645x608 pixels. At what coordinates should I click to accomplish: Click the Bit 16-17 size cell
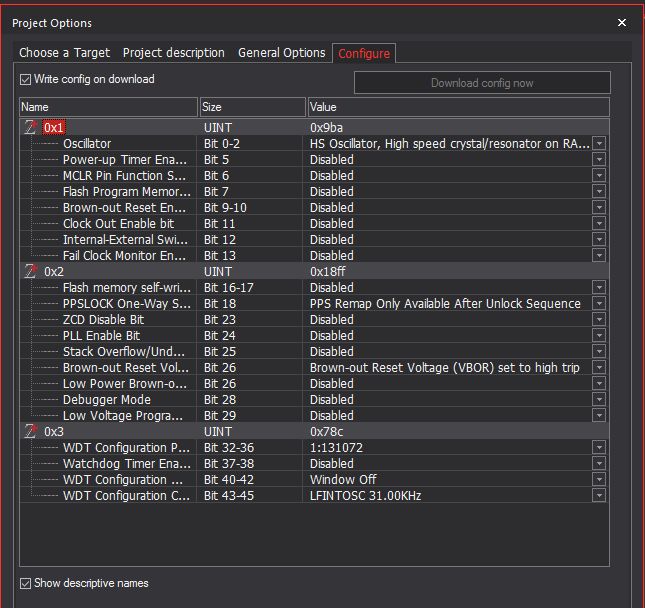[229, 288]
